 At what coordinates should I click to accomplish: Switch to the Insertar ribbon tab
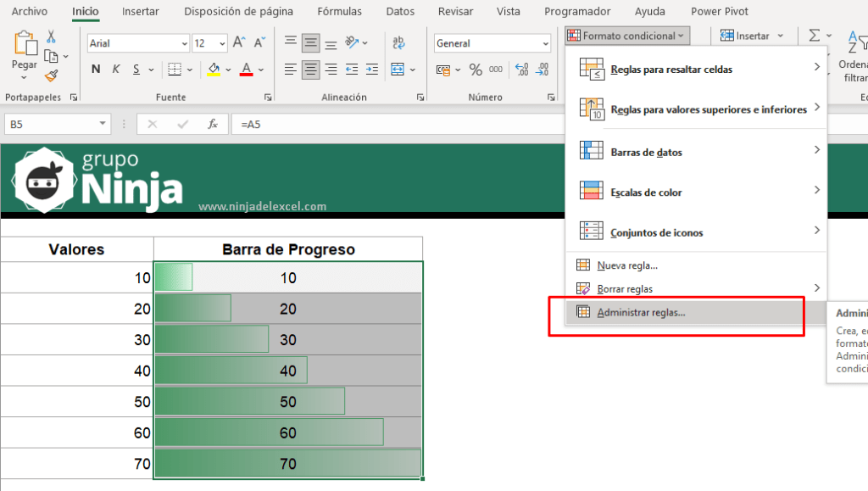point(141,11)
